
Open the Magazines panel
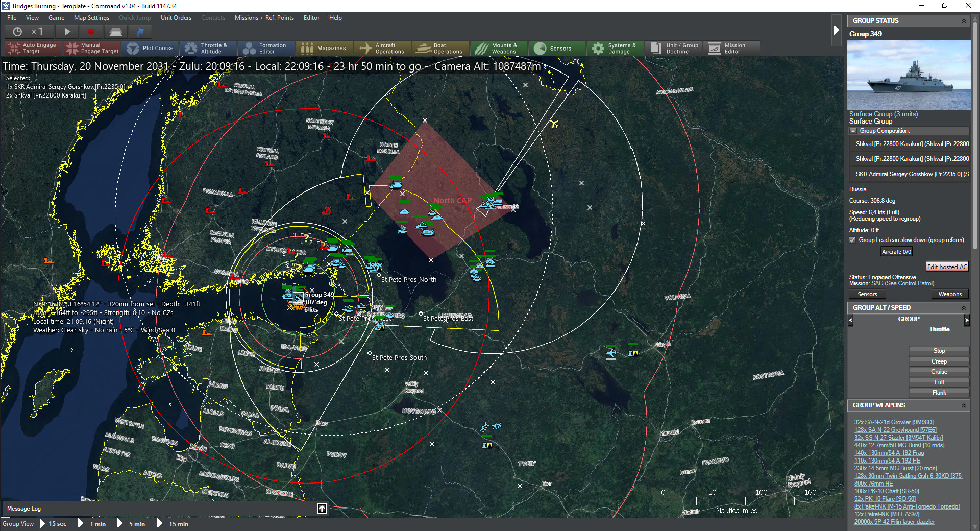tap(324, 49)
